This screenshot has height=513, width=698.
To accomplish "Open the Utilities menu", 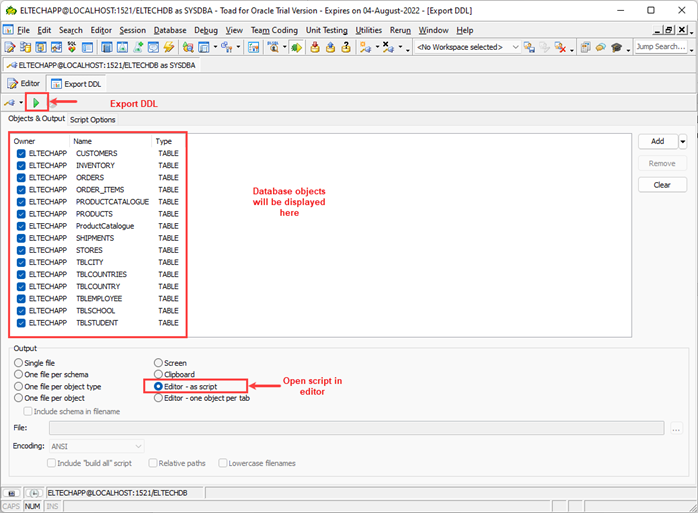I will pyautogui.click(x=369, y=30).
